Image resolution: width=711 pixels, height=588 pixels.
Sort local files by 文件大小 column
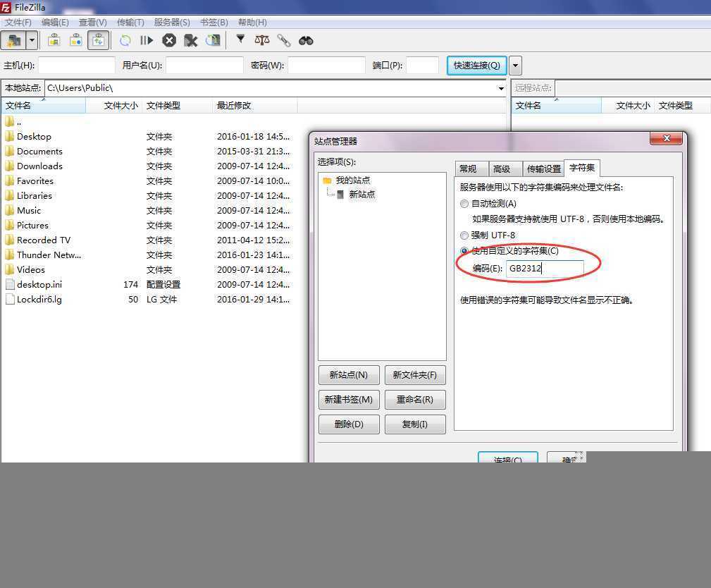[x=114, y=105]
